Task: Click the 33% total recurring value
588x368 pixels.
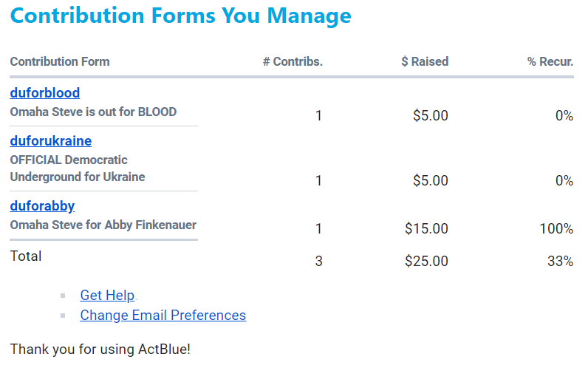Action: [560, 261]
